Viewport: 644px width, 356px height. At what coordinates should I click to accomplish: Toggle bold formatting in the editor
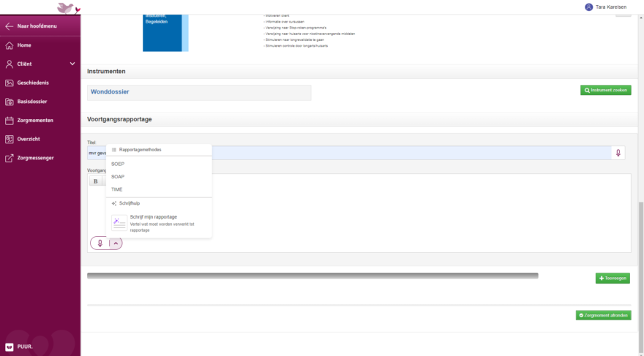(x=95, y=181)
